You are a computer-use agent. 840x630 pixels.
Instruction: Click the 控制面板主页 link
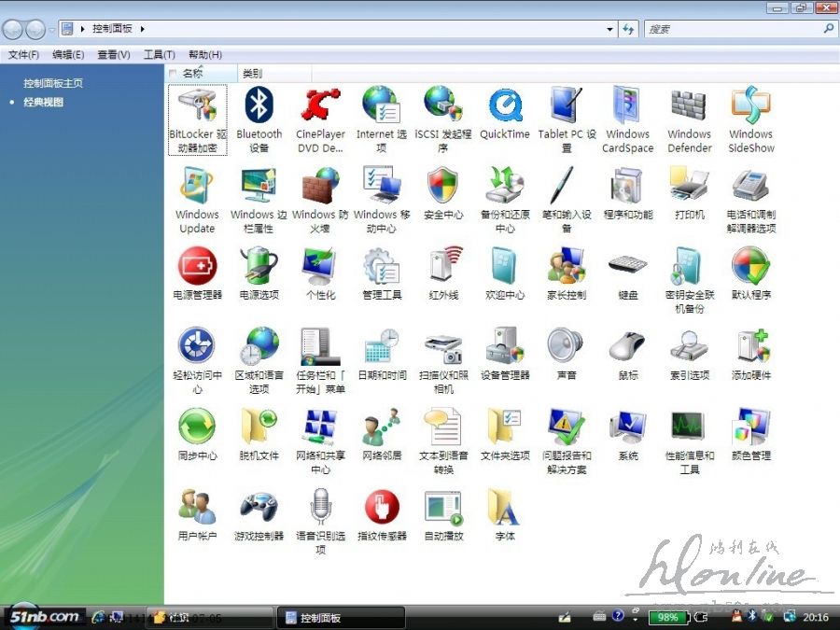pos(53,83)
